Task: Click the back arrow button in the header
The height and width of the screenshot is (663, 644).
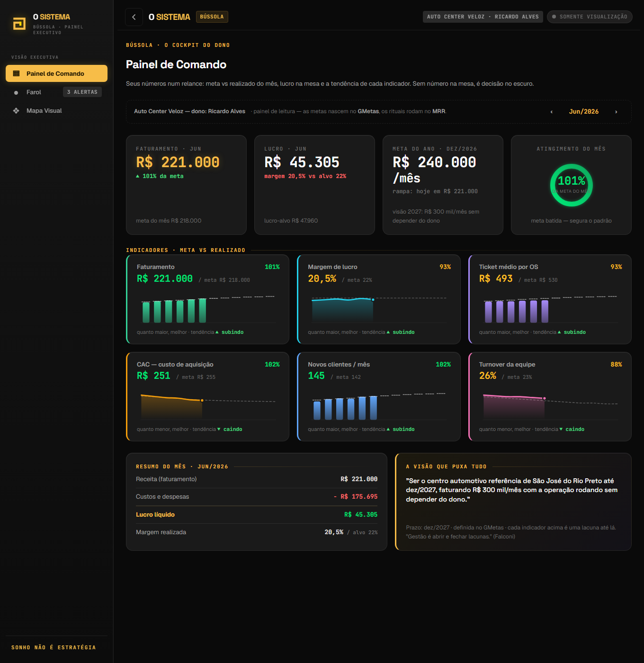Action: point(134,17)
